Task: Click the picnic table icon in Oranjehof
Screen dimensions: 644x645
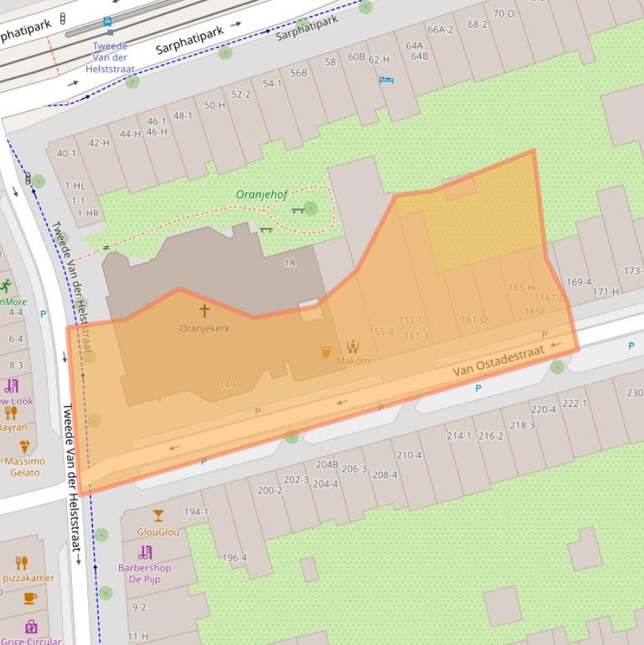Action: 266,229
